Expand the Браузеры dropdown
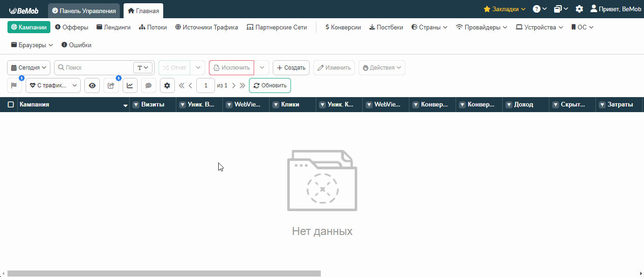The height and width of the screenshot is (277, 644). click(32, 45)
